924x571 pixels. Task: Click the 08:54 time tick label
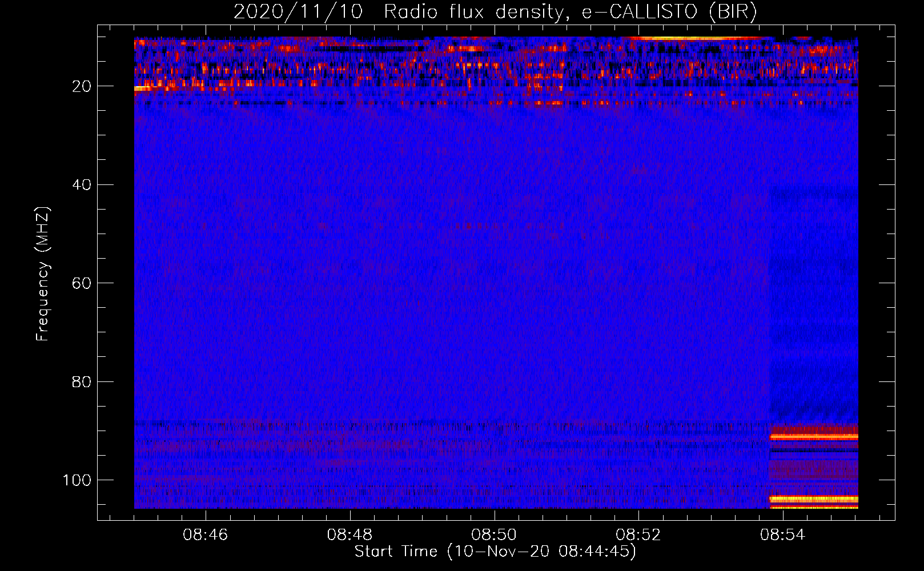click(x=783, y=534)
